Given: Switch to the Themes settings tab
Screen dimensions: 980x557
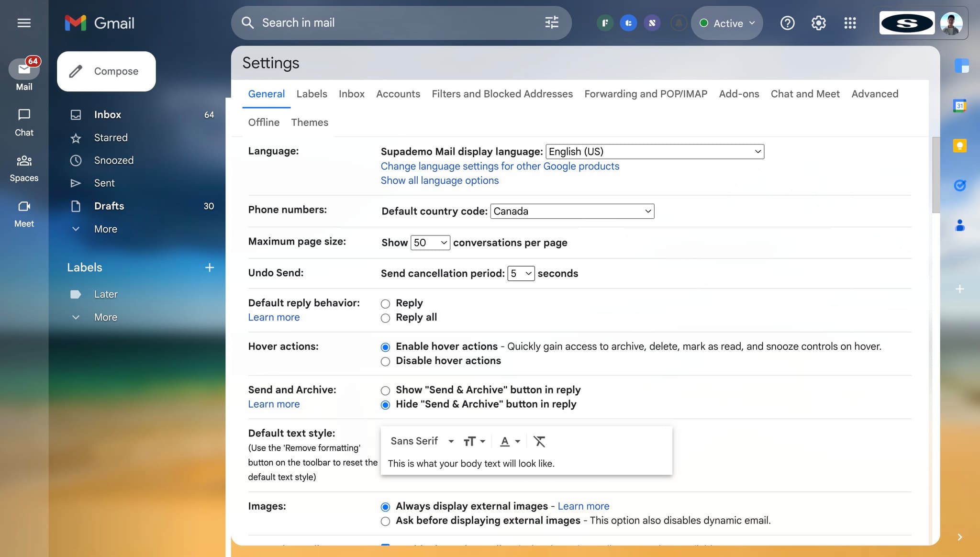Looking at the screenshot, I should [309, 122].
